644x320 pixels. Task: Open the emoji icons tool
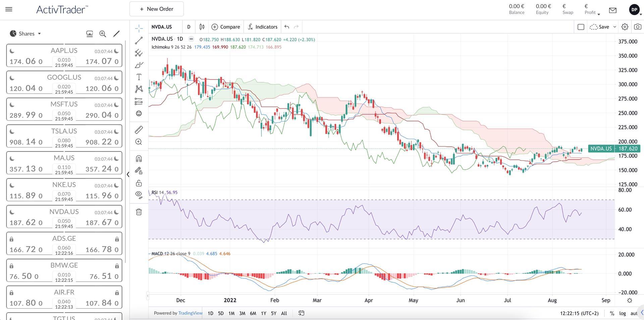(139, 113)
